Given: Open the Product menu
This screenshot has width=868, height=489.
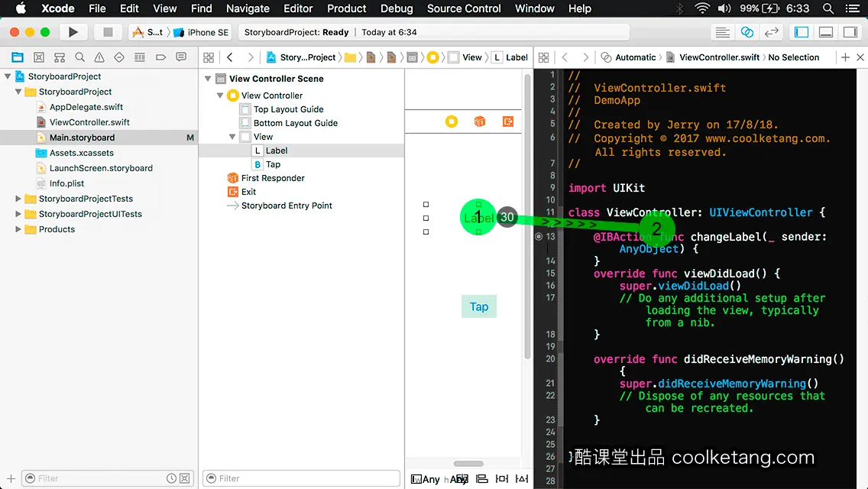Looking at the screenshot, I should click(347, 8).
